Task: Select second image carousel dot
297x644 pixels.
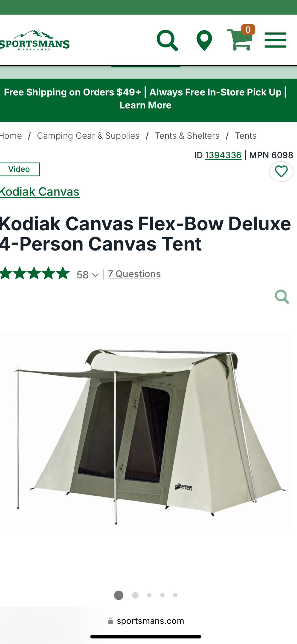Action: coord(135,595)
